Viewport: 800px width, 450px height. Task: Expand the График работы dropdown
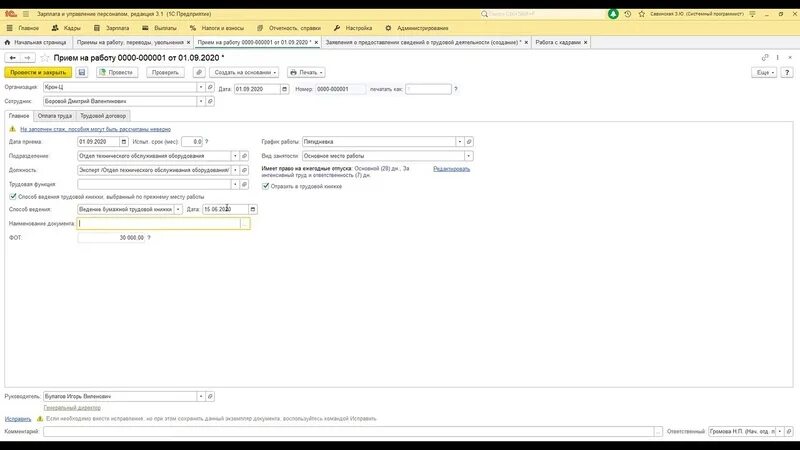(460, 141)
